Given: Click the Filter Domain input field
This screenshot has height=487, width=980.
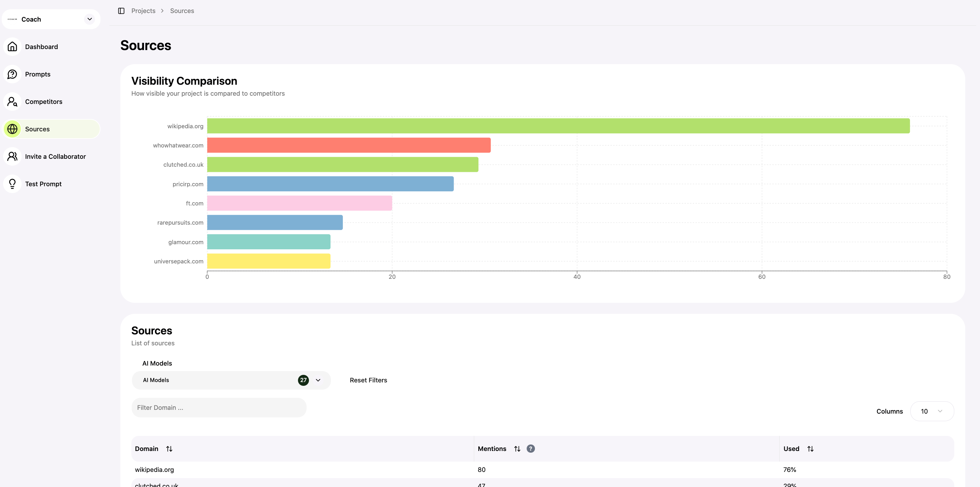Looking at the screenshot, I should point(219,407).
